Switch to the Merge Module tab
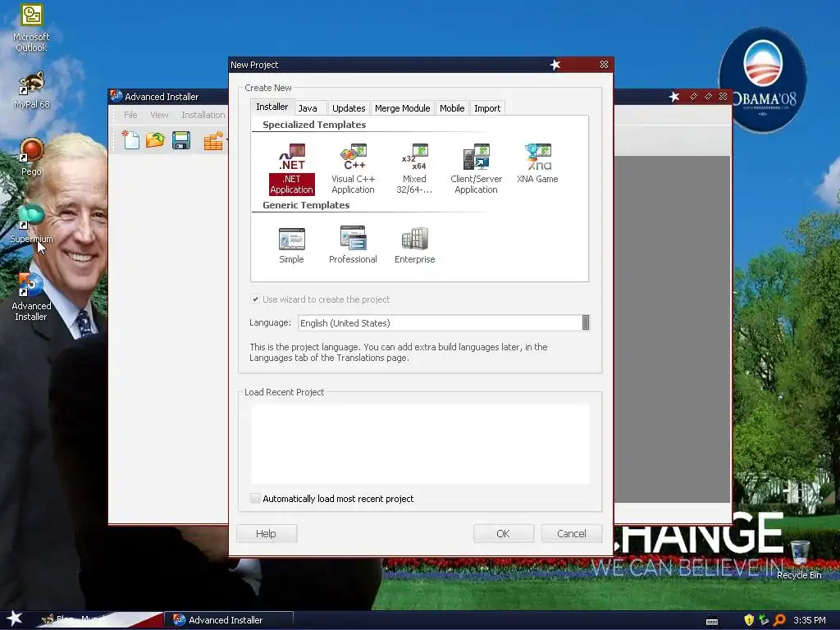The width and height of the screenshot is (840, 630). coord(402,108)
